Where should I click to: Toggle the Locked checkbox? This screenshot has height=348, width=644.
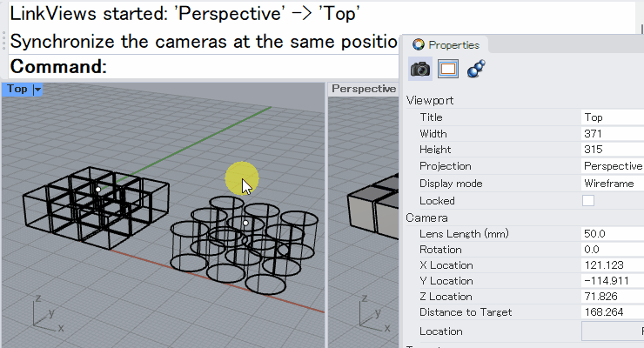pos(588,201)
